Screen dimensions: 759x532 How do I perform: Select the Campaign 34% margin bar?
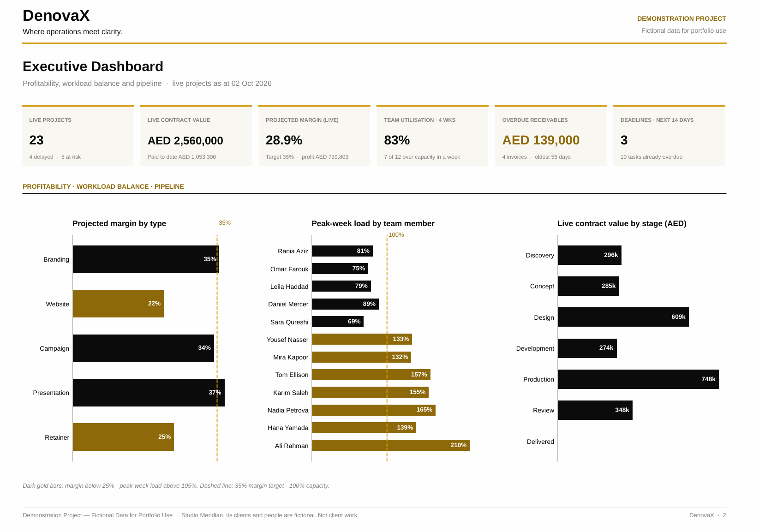(143, 348)
